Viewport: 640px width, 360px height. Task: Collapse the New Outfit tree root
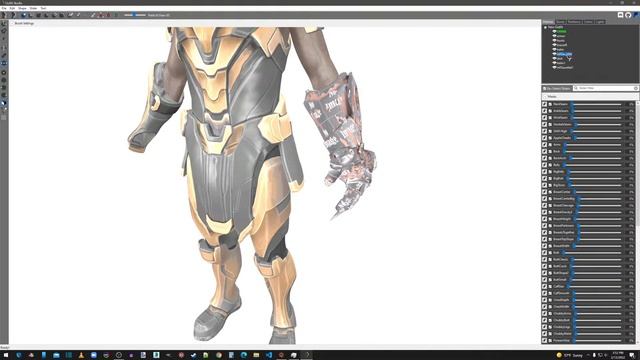546,27
